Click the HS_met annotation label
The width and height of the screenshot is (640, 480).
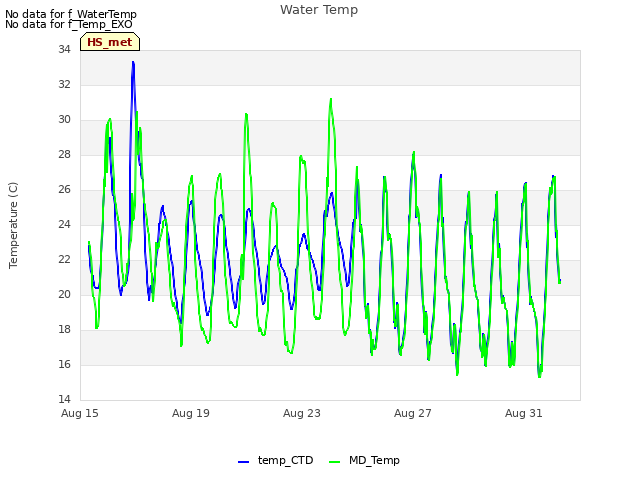click(110, 42)
